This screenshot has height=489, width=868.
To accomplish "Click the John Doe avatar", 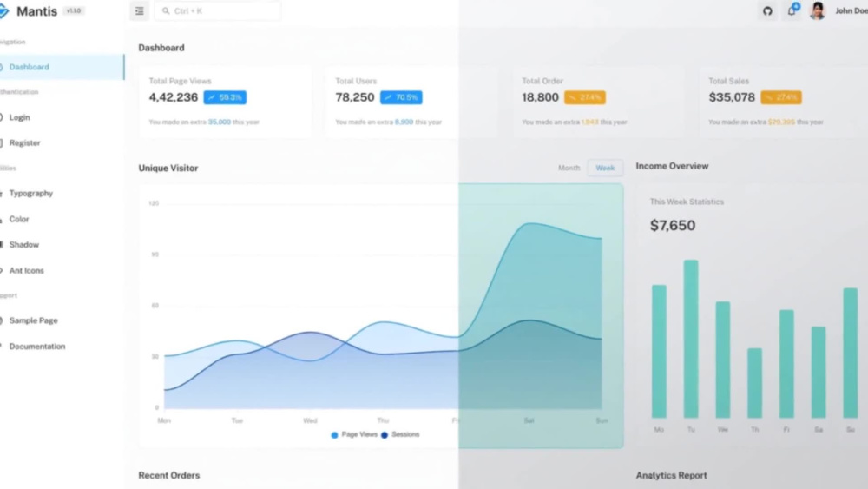I will [818, 10].
